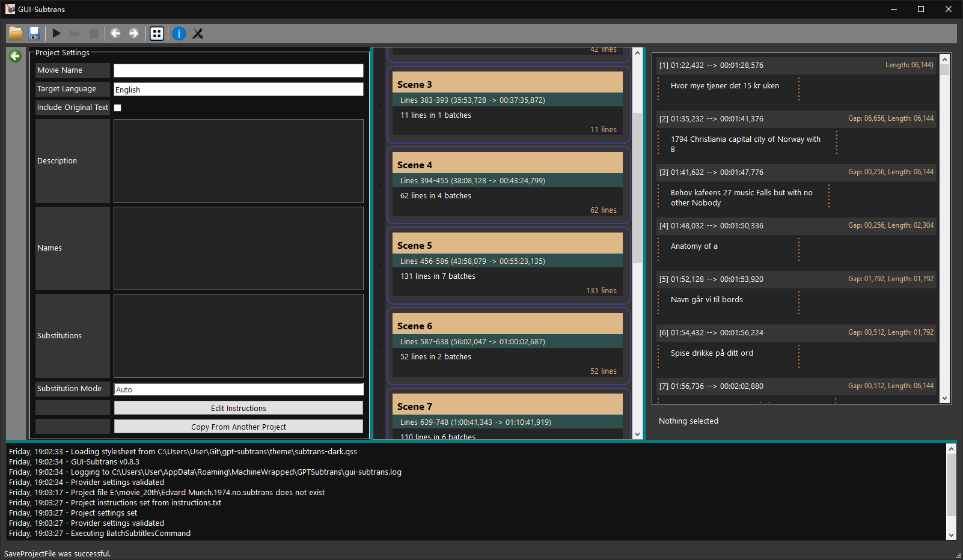This screenshot has height=560, width=963.
Task: Click the scenes list scrollbar thumb
Action: (637, 187)
